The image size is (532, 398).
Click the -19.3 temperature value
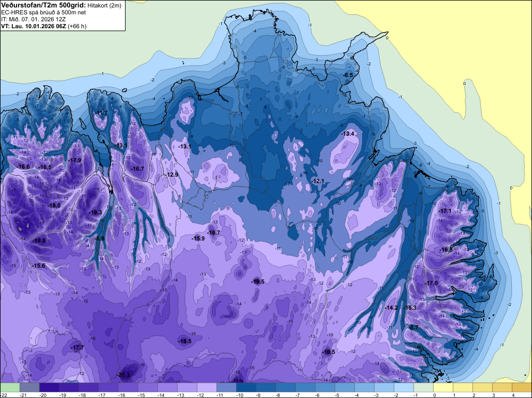pos(95,212)
